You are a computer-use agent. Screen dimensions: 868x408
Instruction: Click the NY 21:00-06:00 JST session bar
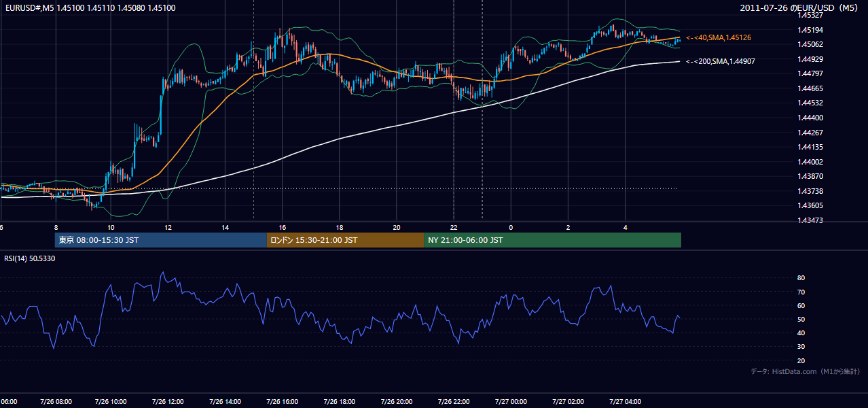(x=552, y=240)
